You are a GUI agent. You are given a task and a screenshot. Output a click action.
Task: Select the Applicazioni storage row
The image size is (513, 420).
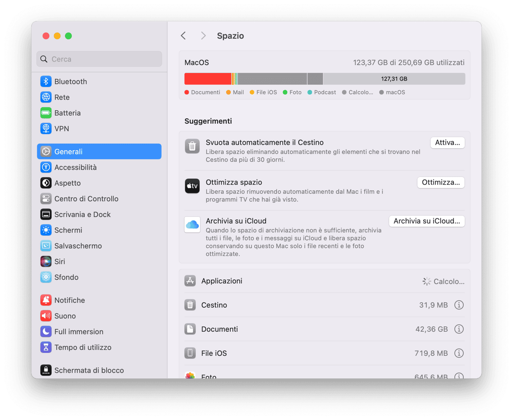click(221, 281)
